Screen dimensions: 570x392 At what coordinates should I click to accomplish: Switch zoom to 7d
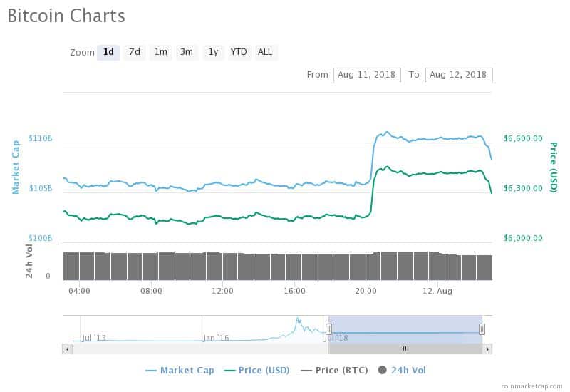coord(134,52)
